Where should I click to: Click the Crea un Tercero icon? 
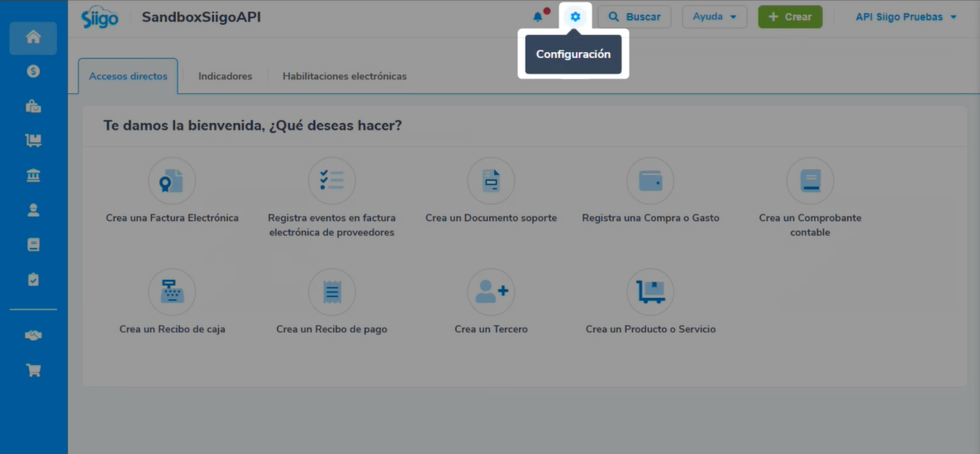(491, 291)
